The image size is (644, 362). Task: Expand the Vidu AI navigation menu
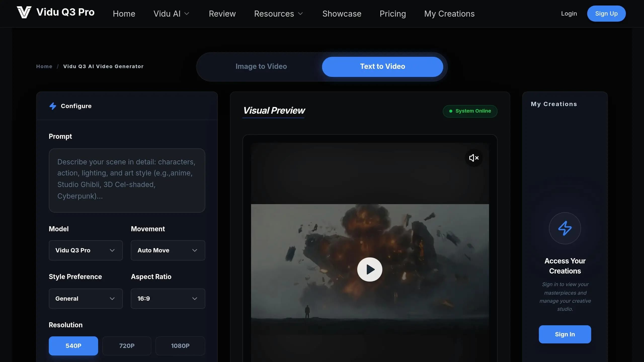coord(171,14)
